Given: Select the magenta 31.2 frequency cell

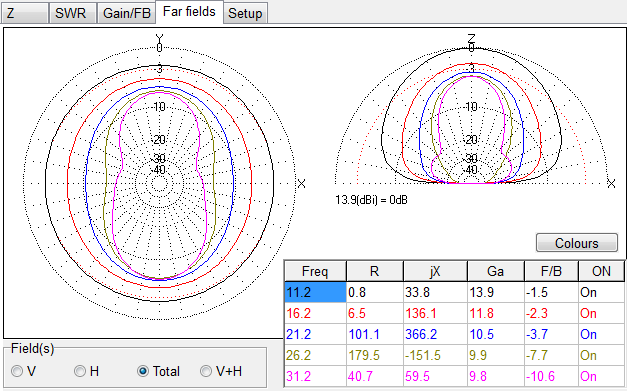Looking at the screenshot, I should pyautogui.click(x=315, y=376).
